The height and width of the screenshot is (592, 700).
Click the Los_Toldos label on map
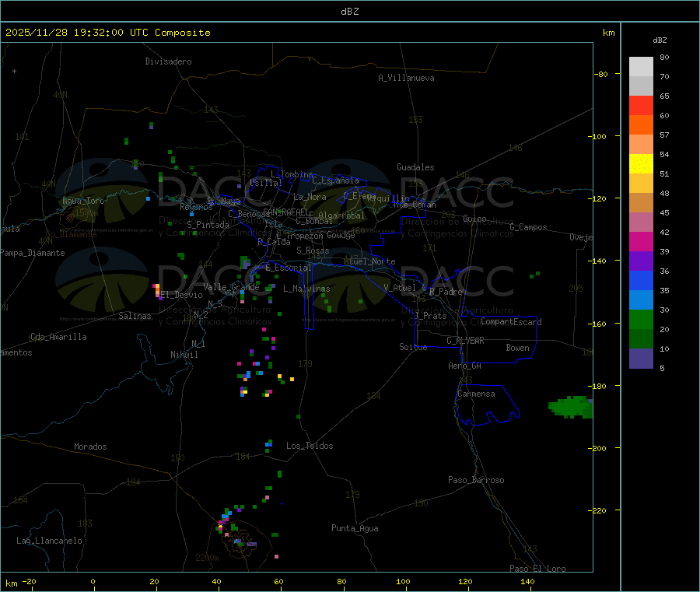point(310,446)
